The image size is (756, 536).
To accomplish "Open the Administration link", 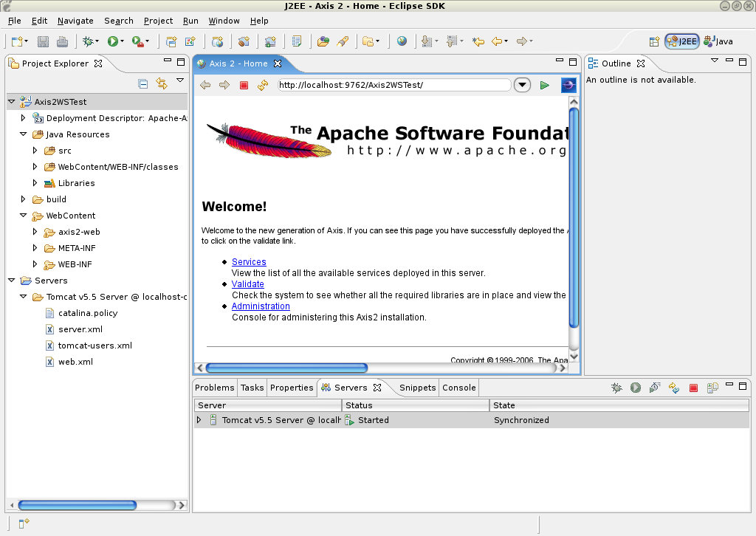I will click(x=261, y=306).
